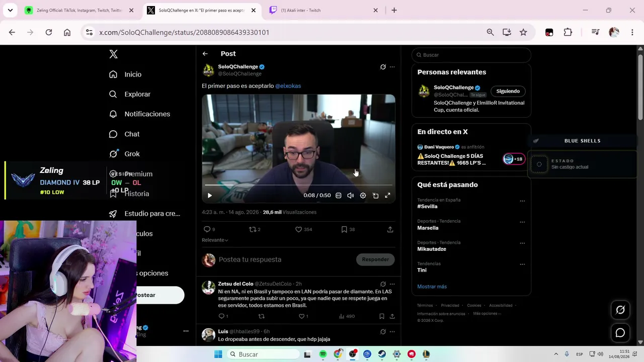Screen dimensions: 644x362
Task: Reload the page
Action: [x=49, y=32]
